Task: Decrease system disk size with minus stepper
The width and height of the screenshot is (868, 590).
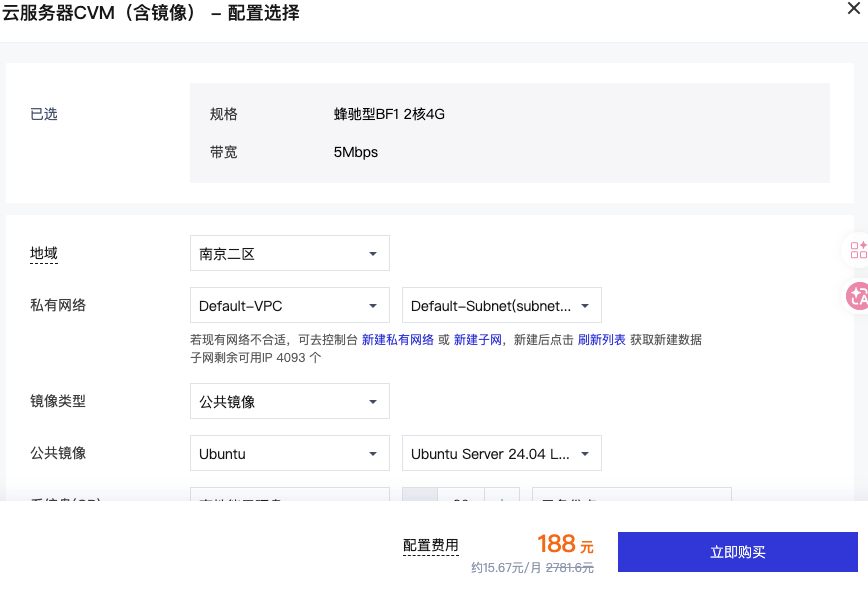Action: tap(420, 495)
